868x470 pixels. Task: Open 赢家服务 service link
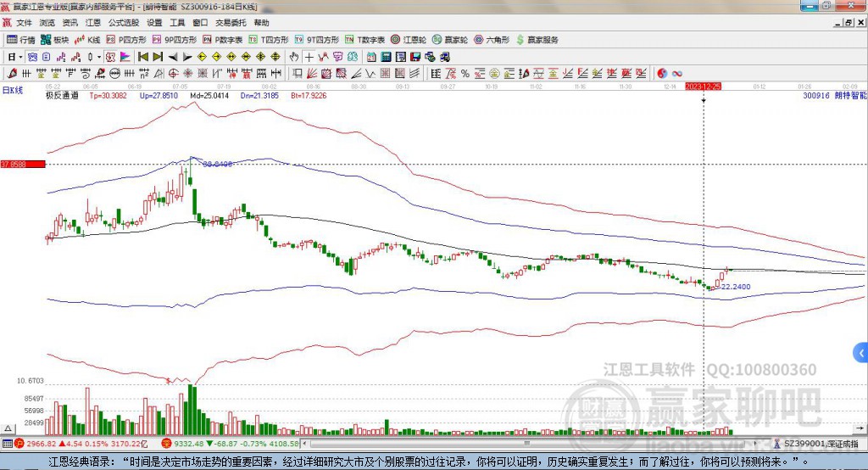pos(537,40)
